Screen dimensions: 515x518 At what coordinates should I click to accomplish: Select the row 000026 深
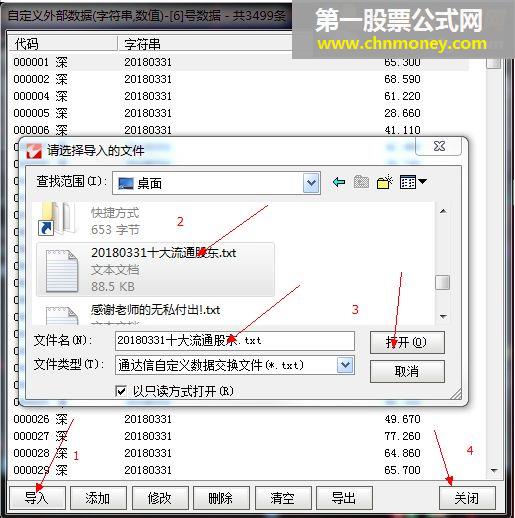(x=239, y=419)
